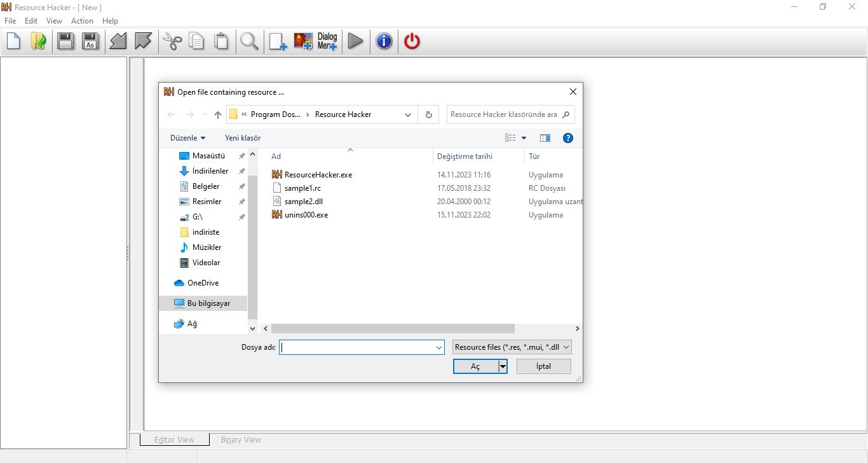Click the dialog Back arrow
This screenshot has height=463, width=868.
[171, 114]
